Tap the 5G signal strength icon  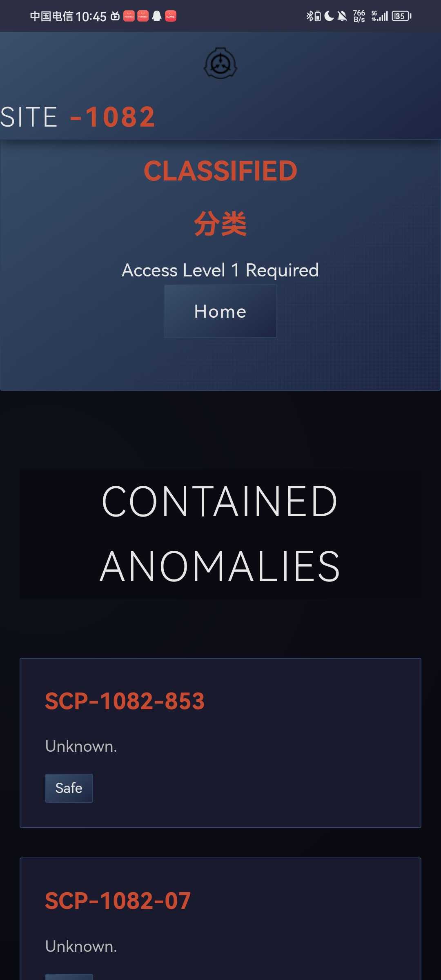click(x=379, y=16)
